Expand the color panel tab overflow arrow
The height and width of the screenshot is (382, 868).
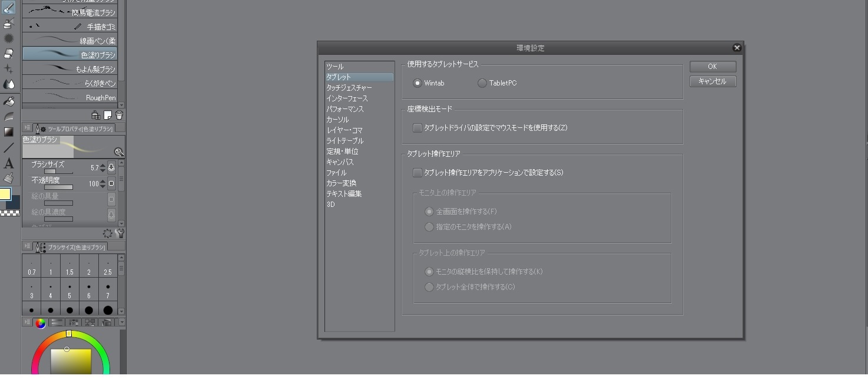[x=122, y=322]
